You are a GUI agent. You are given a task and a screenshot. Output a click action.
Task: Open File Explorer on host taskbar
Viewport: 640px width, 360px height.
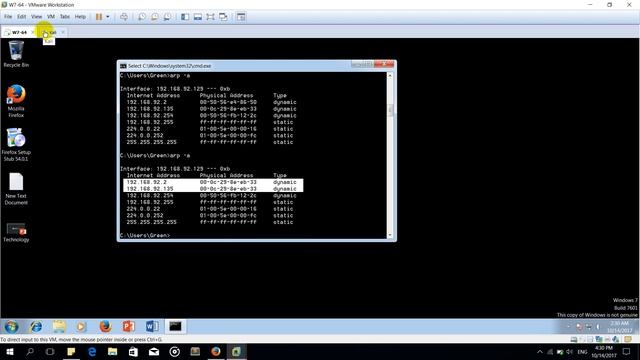coord(113,351)
